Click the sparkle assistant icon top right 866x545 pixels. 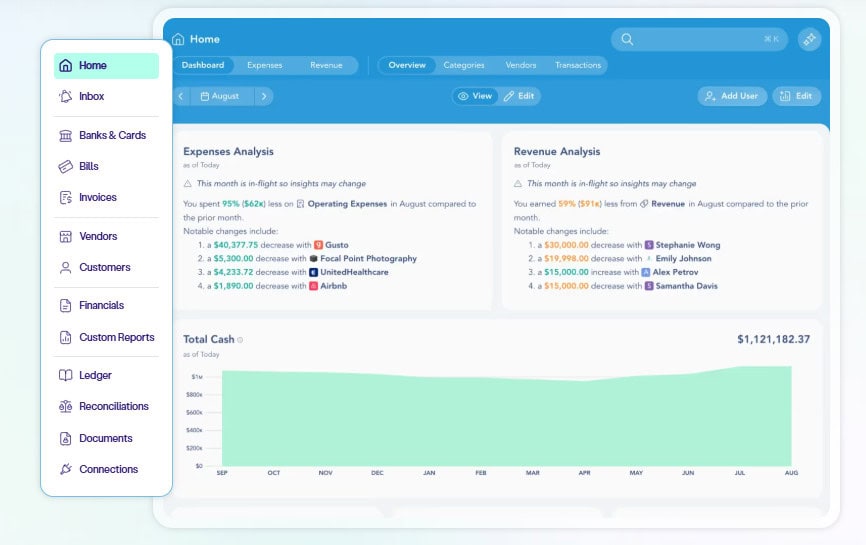tap(809, 39)
